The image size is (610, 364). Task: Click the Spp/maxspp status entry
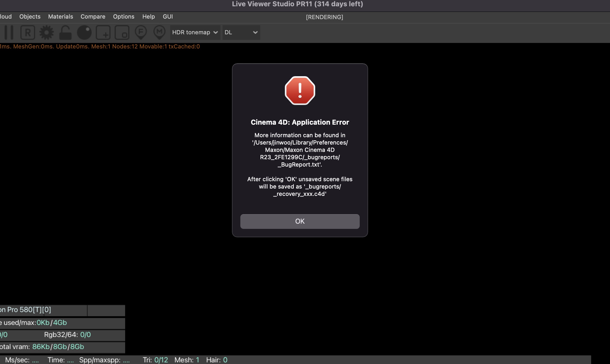coord(104,360)
